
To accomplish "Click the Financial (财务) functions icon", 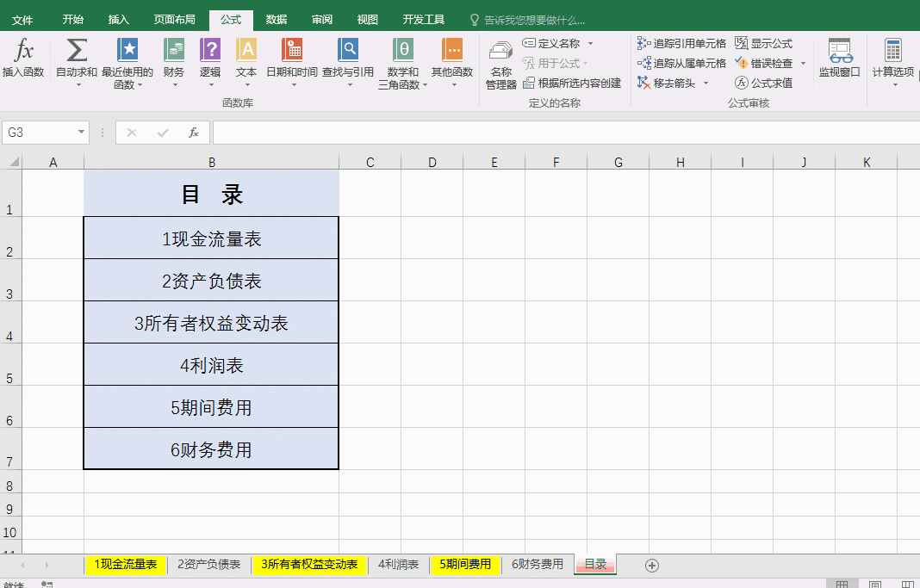I will (173, 52).
